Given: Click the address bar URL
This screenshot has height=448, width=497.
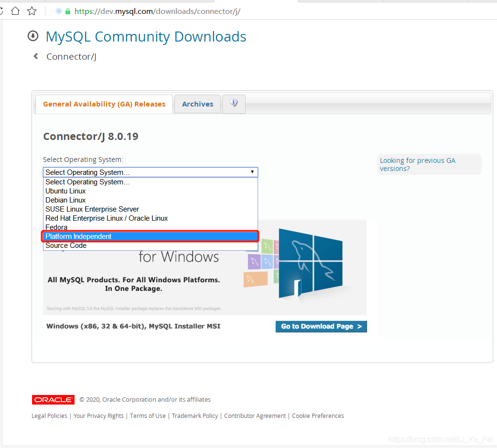Looking at the screenshot, I should (158, 11).
